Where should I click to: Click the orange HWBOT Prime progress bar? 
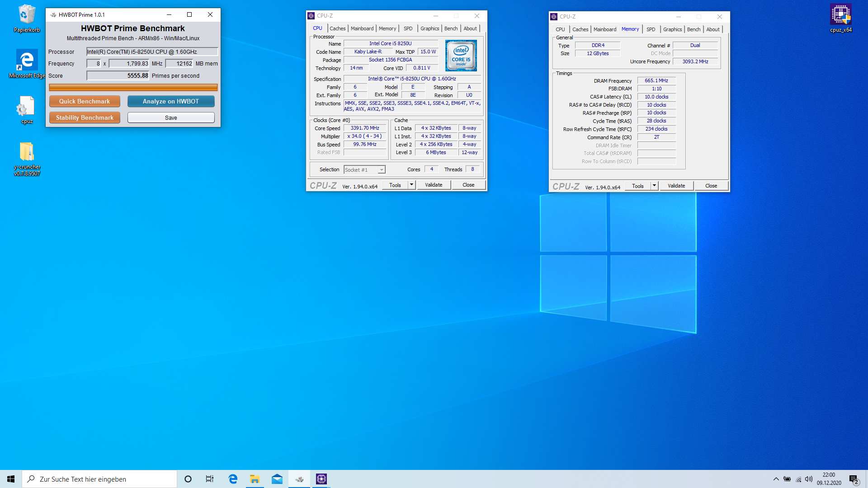click(x=133, y=87)
